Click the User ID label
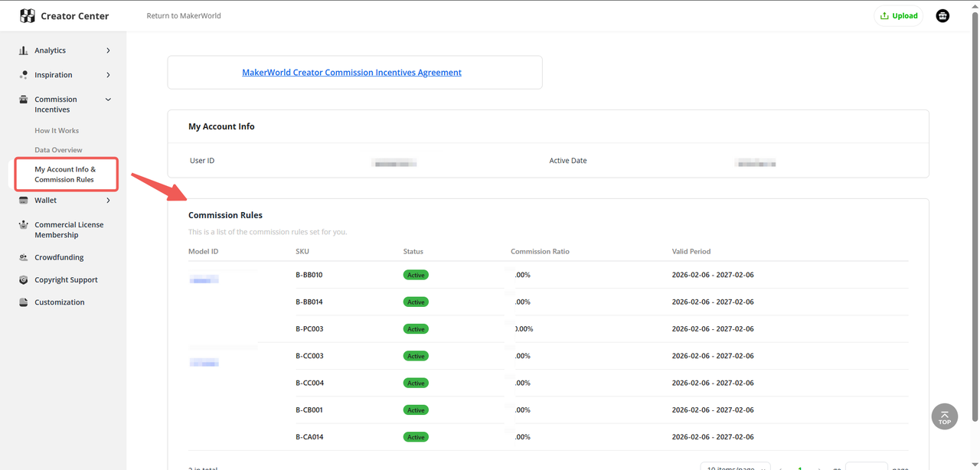The height and width of the screenshot is (470, 980). pyautogui.click(x=202, y=161)
